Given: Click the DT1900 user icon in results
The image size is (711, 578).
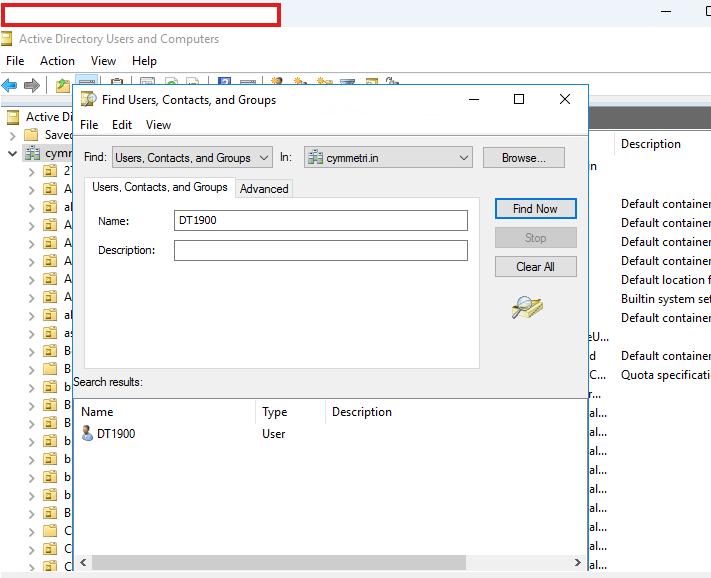Looking at the screenshot, I should 87,433.
